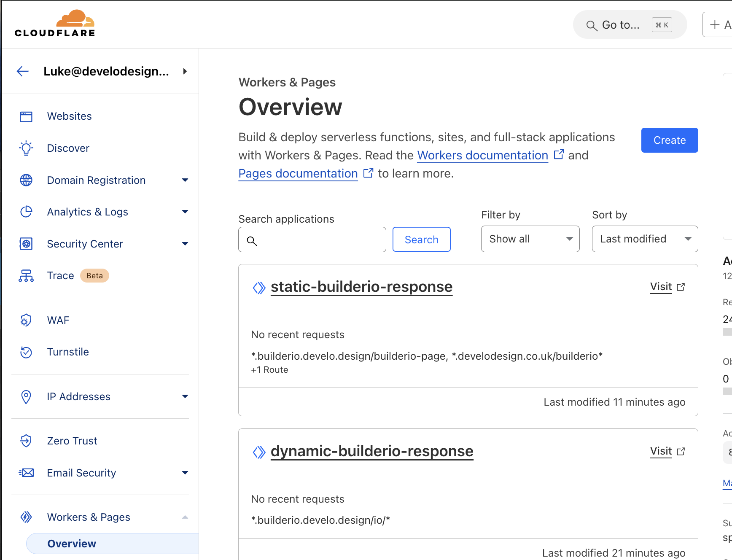Click the Discover lightbulb icon
The width and height of the screenshot is (732, 560).
pyautogui.click(x=26, y=148)
